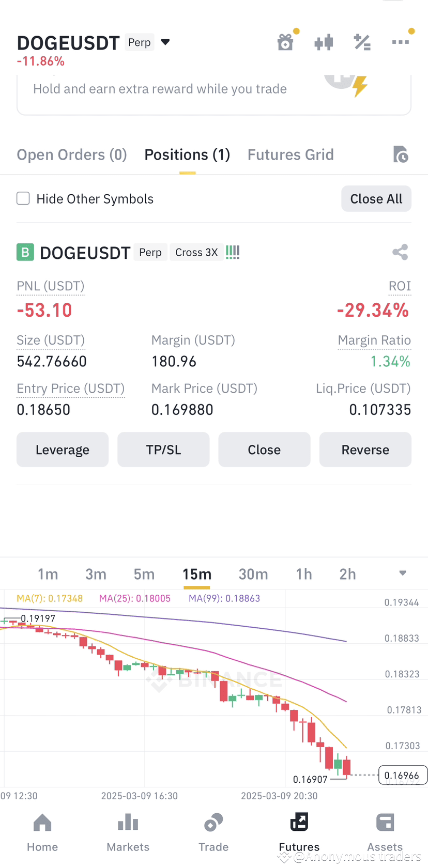Open the more options ellipsis icon
Viewport: 428px width, 868px height.
coord(401,42)
